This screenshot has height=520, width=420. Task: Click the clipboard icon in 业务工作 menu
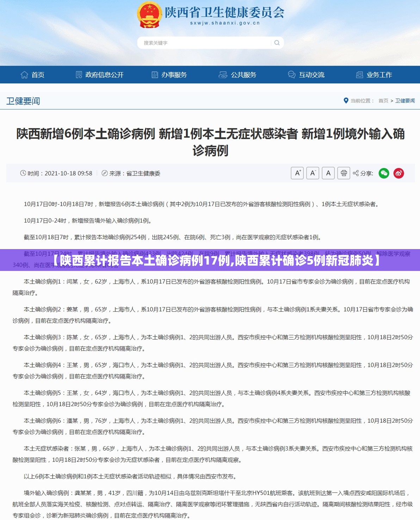[360, 75]
